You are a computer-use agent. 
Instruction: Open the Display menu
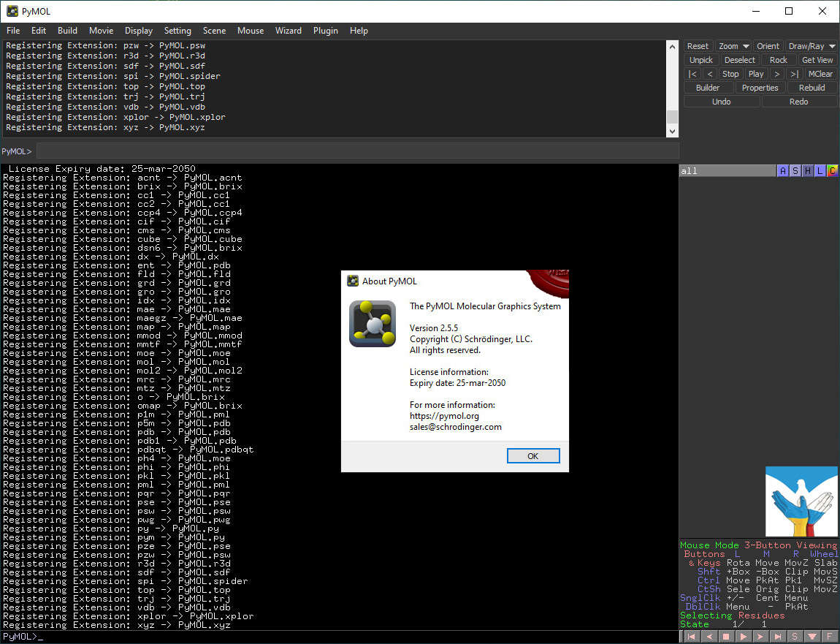[139, 31]
